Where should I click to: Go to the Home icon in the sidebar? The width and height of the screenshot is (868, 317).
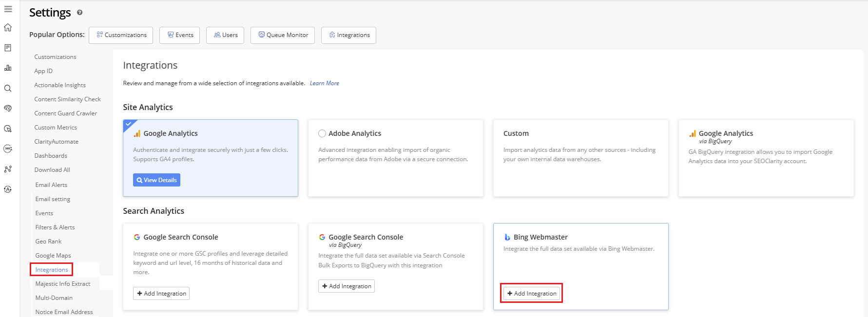coord(8,28)
